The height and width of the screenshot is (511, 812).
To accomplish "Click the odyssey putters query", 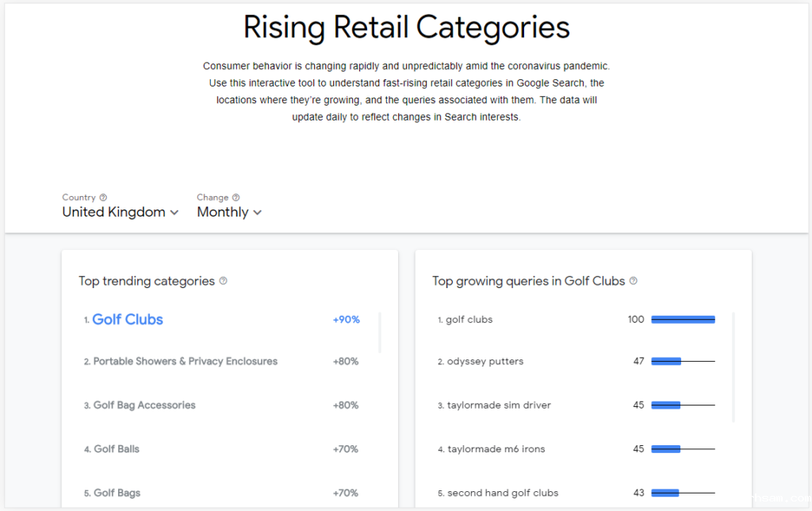I will pos(485,361).
